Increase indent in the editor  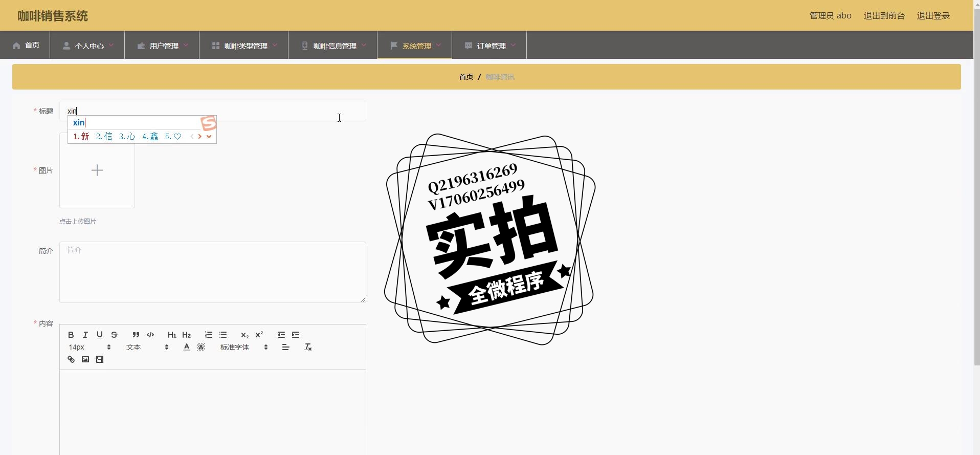click(x=296, y=335)
